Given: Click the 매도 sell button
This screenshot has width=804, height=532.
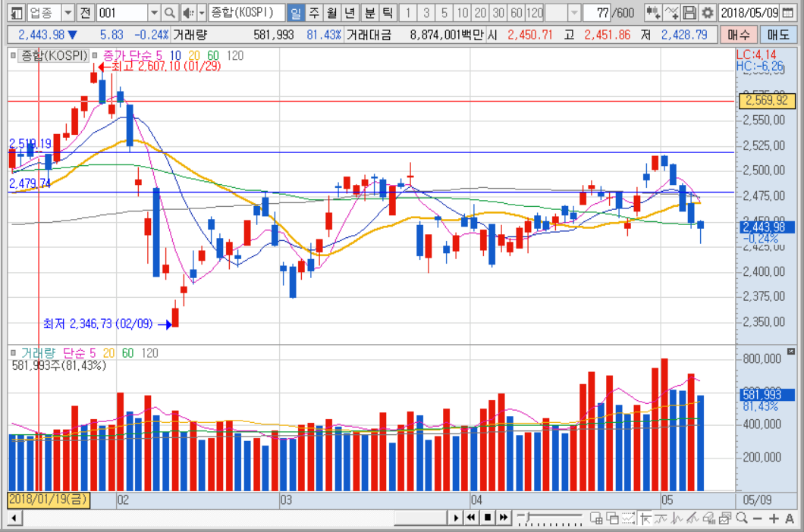Looking at the screenshot, I should (778, 35).
